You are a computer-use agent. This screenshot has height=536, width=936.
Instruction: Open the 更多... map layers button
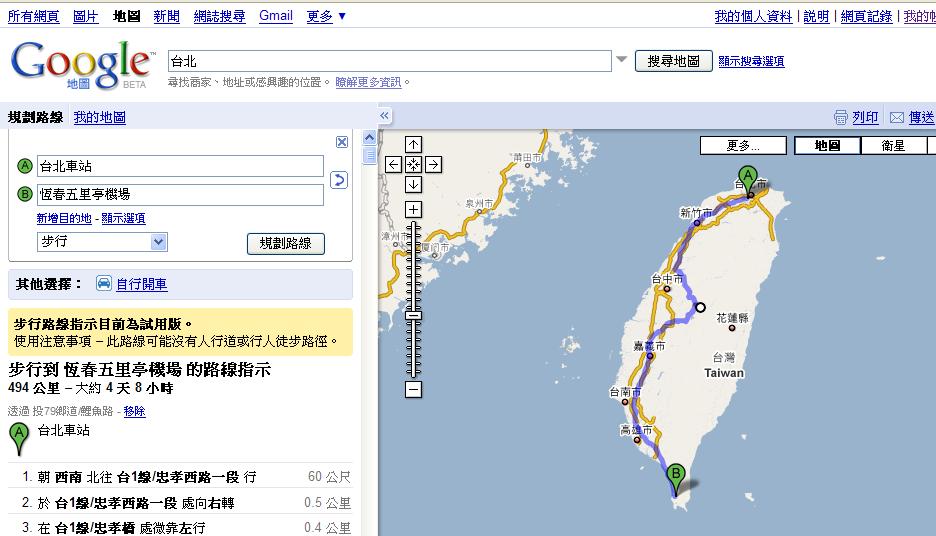pos(743,146)
